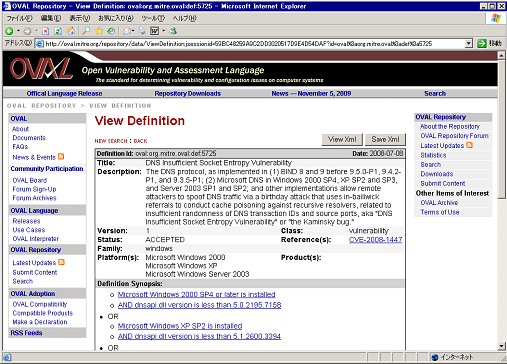The width and height of the screenshot is (507, 364).
Task: Open the Documents sidebar link
Action: [x=29, y=138]
